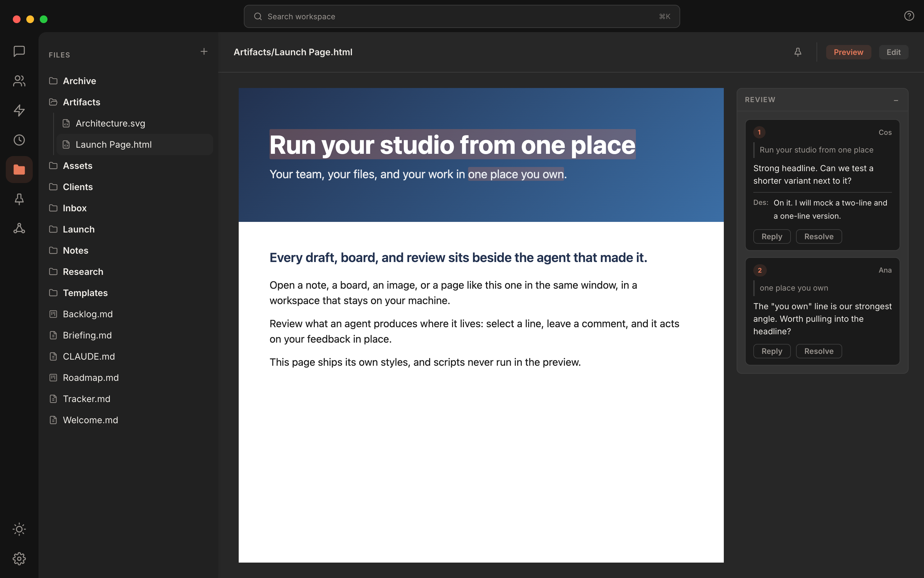
Task: Select the orange files folder icon
Action: 19,169
